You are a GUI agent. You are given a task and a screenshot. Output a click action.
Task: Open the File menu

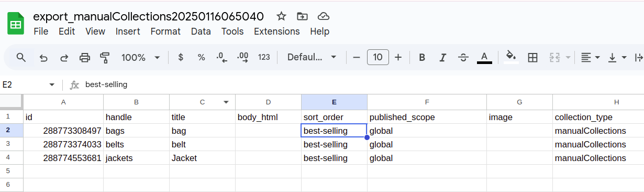pos(41,31)
